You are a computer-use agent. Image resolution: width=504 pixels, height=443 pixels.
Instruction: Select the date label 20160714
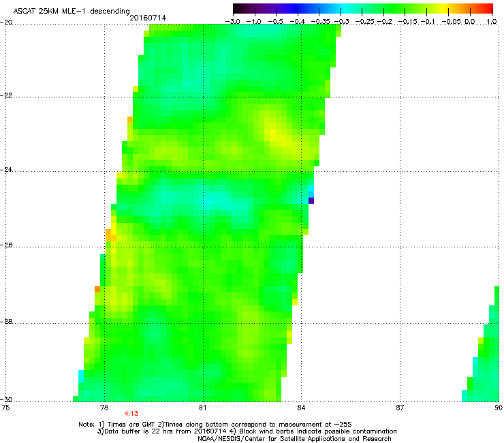(148, 18)
